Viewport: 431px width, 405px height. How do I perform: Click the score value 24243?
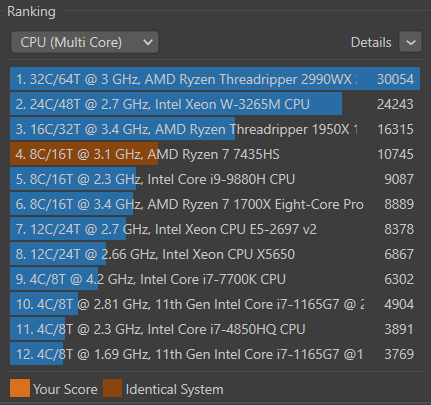(395, 104)
